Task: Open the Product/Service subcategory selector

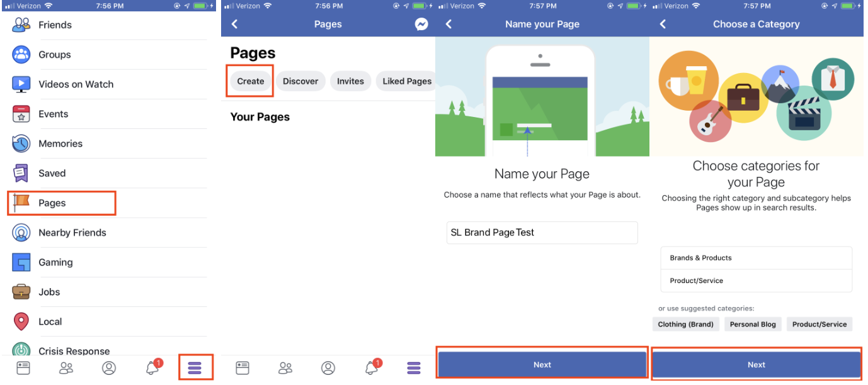Action: [x=757, y=281]
